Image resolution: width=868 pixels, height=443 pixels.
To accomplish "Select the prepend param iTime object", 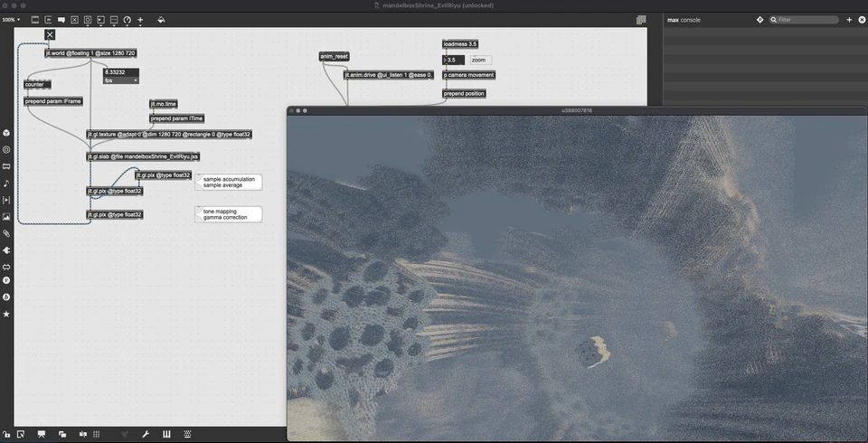I will point(177,118).
